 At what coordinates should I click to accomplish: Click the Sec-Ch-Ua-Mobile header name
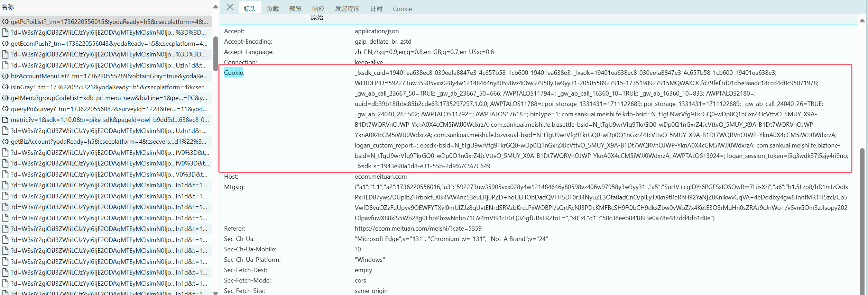click(250, 249)
